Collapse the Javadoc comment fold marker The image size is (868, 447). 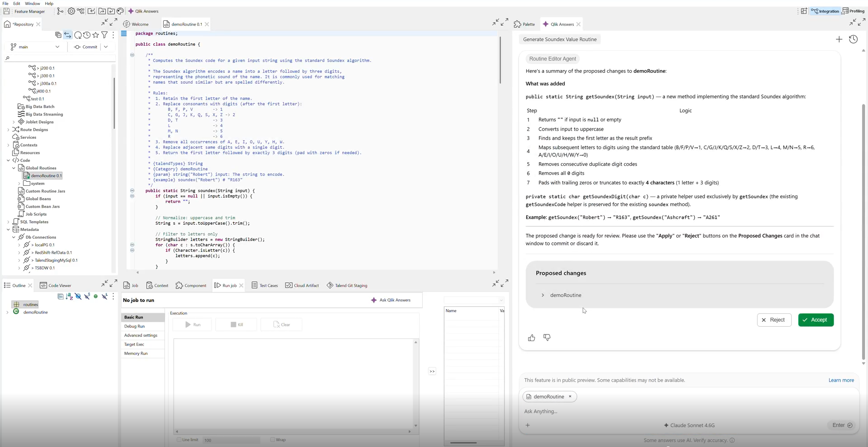(132, 55)
